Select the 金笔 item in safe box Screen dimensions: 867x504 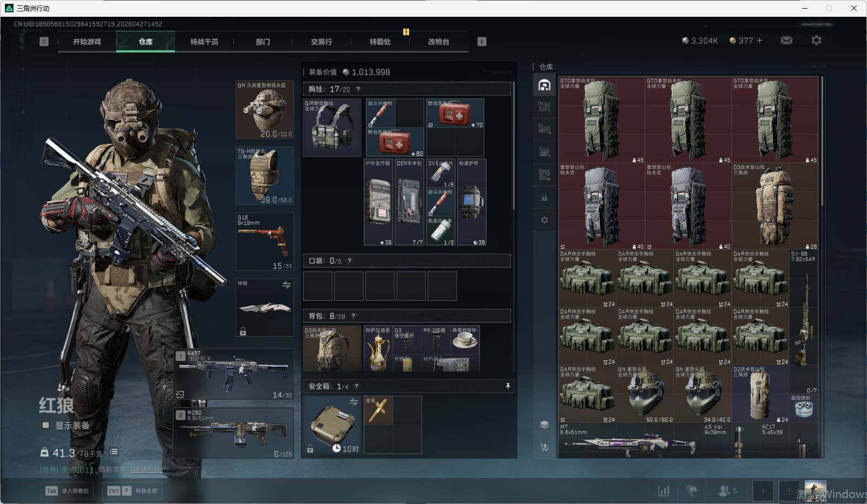378,410
